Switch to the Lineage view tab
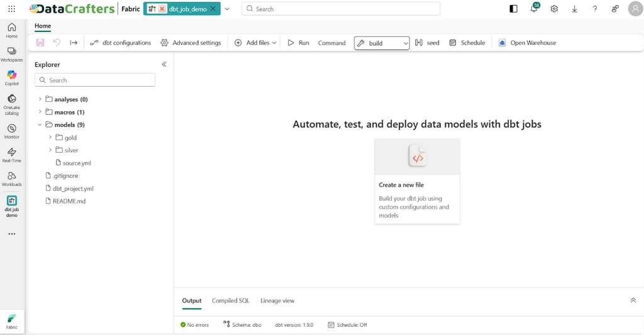Viewport: 644px width, 335px height. point(277,301)
